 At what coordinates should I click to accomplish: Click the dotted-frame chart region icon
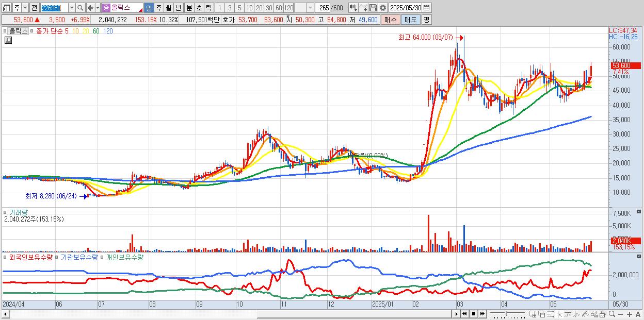[550, 314]
